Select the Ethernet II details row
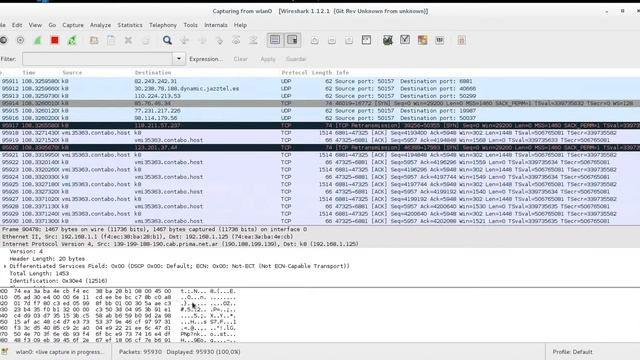 point(320,237)
